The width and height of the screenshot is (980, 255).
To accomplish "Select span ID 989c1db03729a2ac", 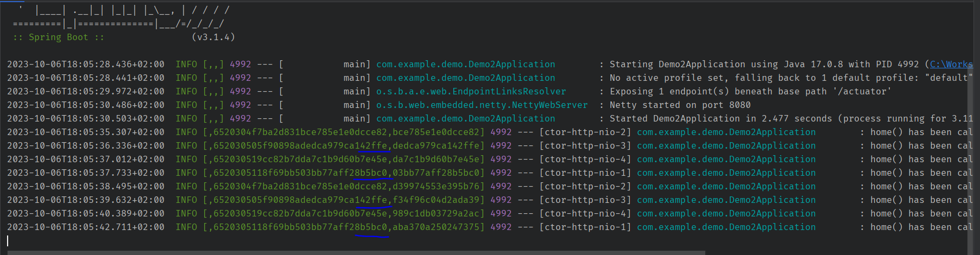I will pos(436,213).
